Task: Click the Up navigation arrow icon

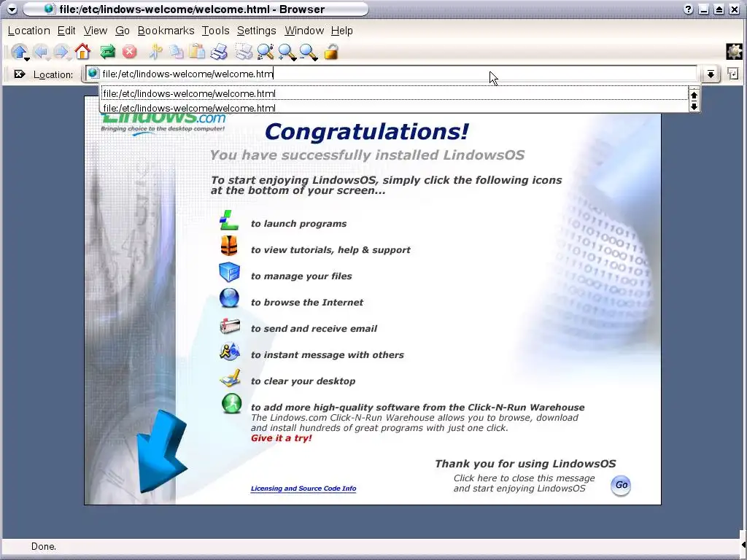Action: coord(20,52)
